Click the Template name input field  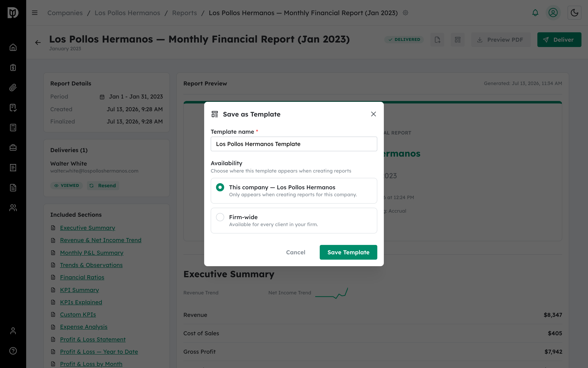click(294, 144)
